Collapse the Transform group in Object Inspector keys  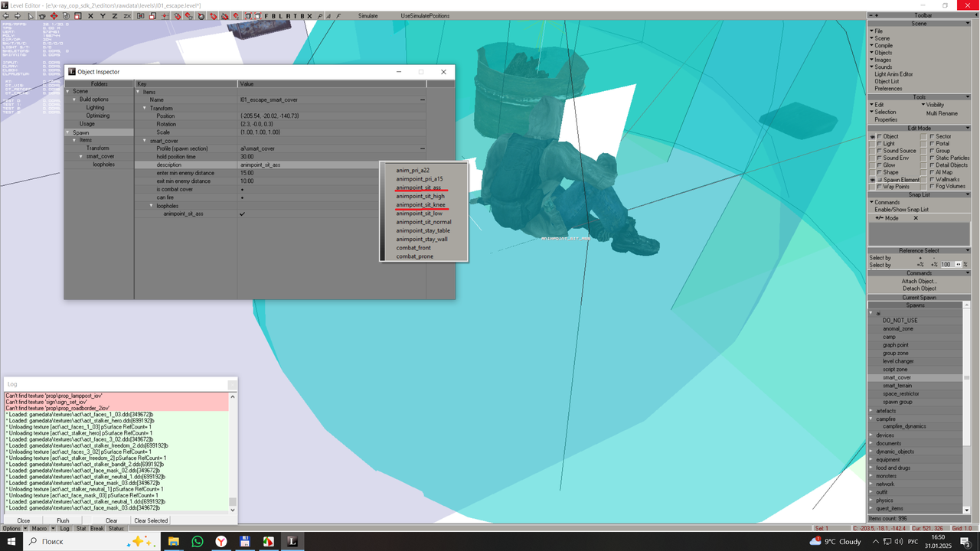pyautogui.click(x=145, y=108)
